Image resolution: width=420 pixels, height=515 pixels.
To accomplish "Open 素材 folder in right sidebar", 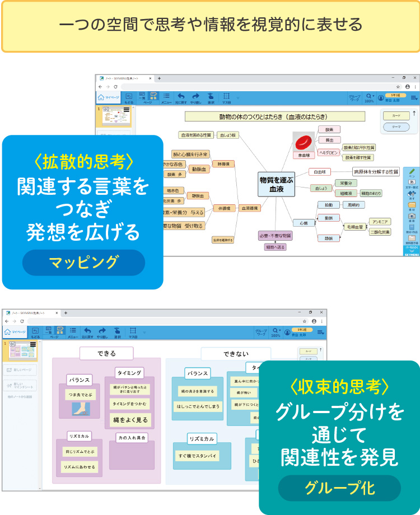I will coord(412,206).
